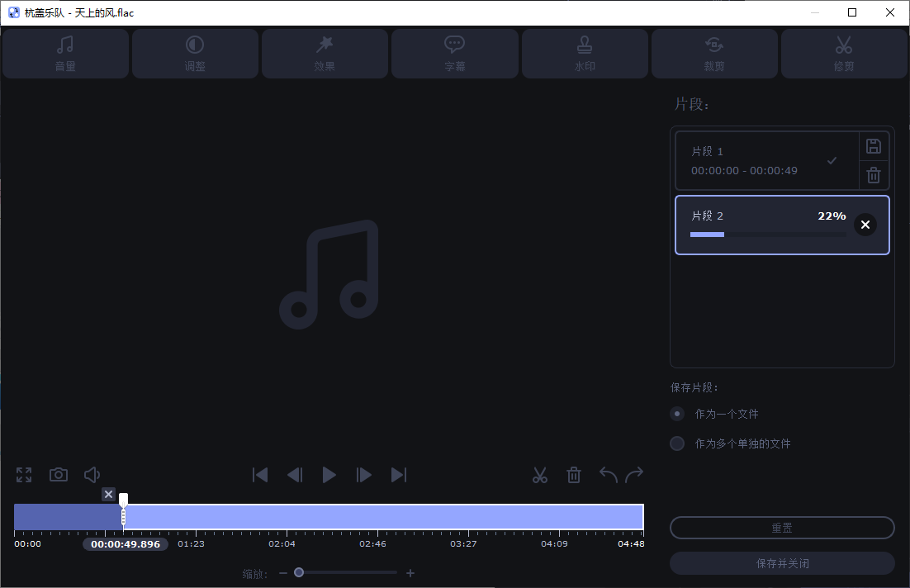Image resolution: width=910 pixels, height=588 pixels.
Task: Open the 效果 effects panel
Action: coord(325,53)
